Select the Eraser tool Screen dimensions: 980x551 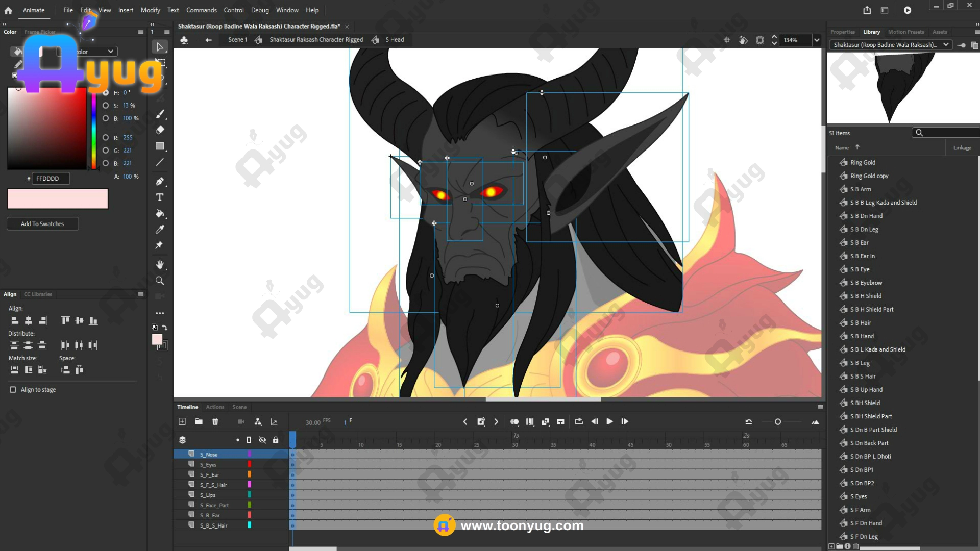click(x=160, y=130)
